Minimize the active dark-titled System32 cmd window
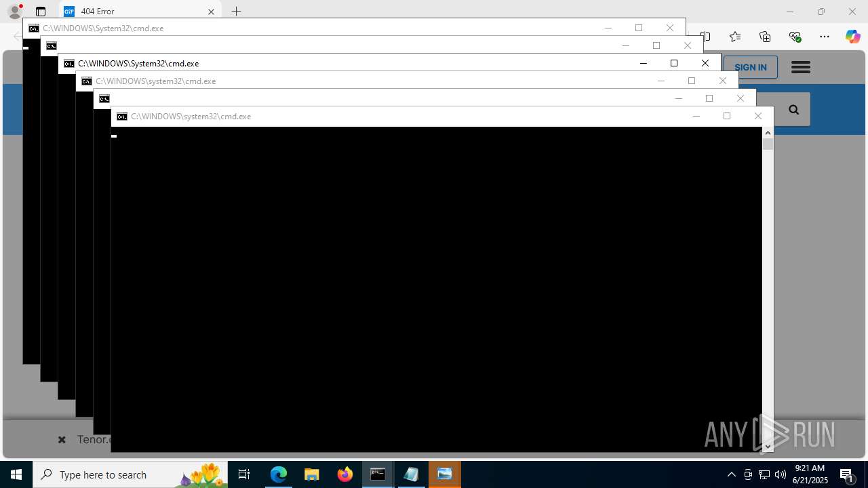 (x=643, y=63)
